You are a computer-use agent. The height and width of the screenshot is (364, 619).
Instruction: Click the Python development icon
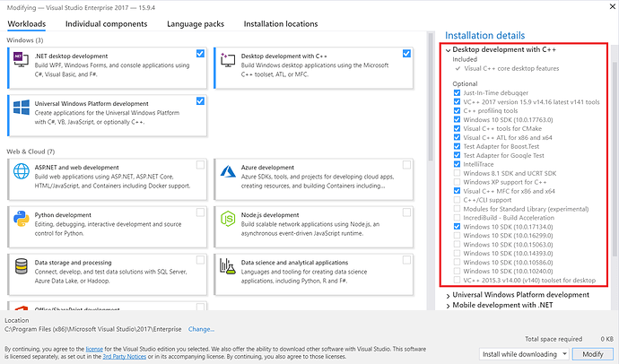[x=22, y=219]
